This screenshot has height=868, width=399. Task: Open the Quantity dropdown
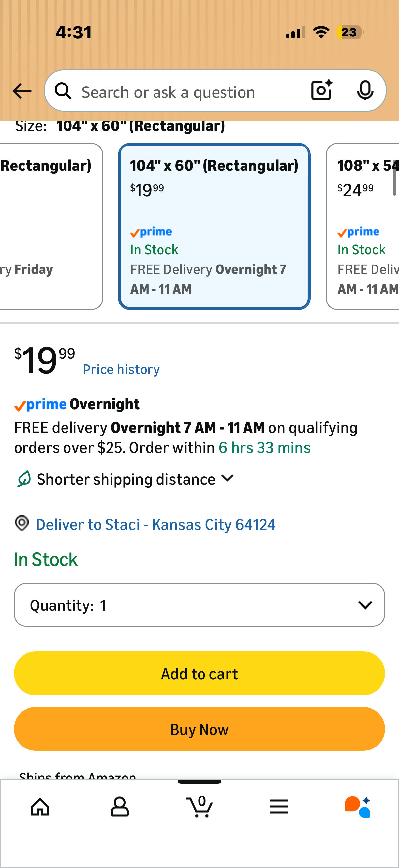[199, 605]
